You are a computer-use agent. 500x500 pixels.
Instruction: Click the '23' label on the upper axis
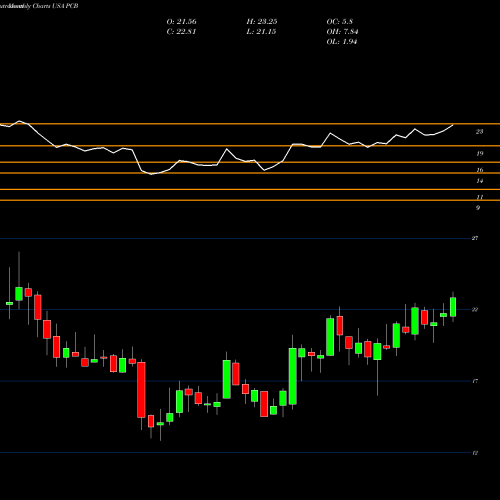click(x=479, y=132)
